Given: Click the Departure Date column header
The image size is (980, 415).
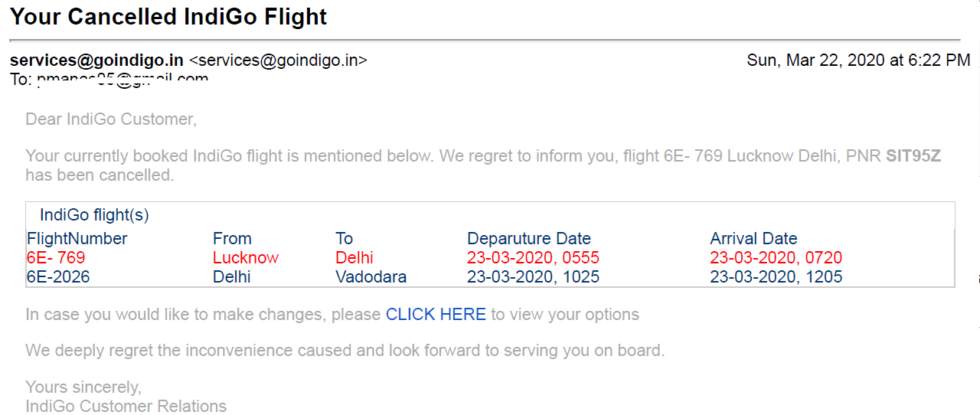Looking at the screenshot, I should click(529, 239).
